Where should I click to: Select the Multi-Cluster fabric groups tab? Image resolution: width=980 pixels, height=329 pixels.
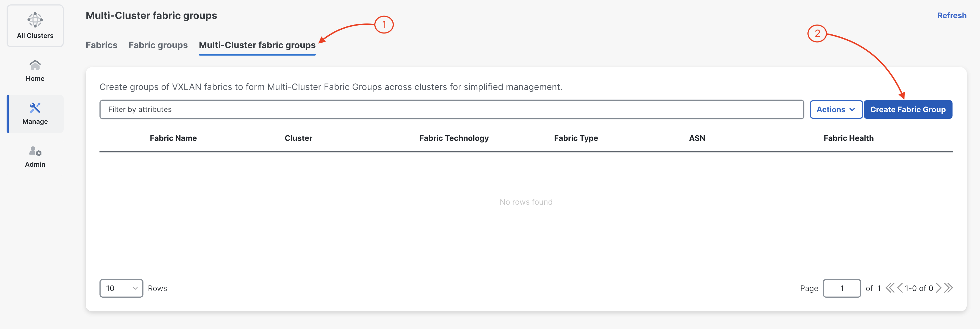pyautogui.click(x=257, y=45)
